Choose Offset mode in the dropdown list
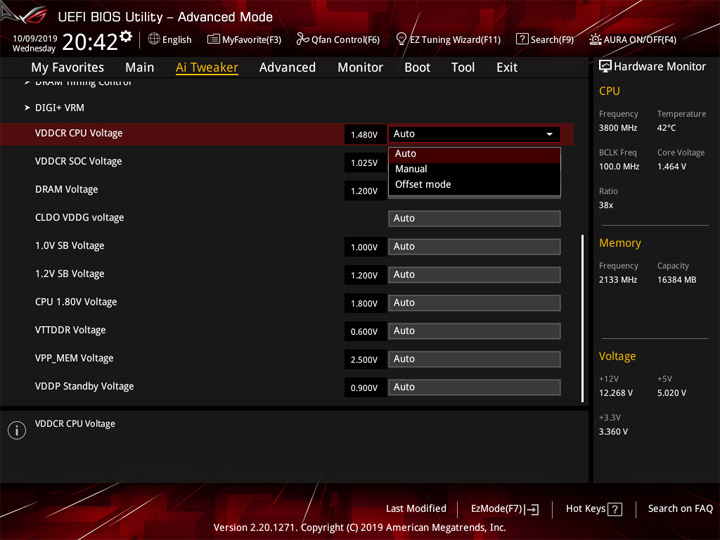 click(474, 185)
